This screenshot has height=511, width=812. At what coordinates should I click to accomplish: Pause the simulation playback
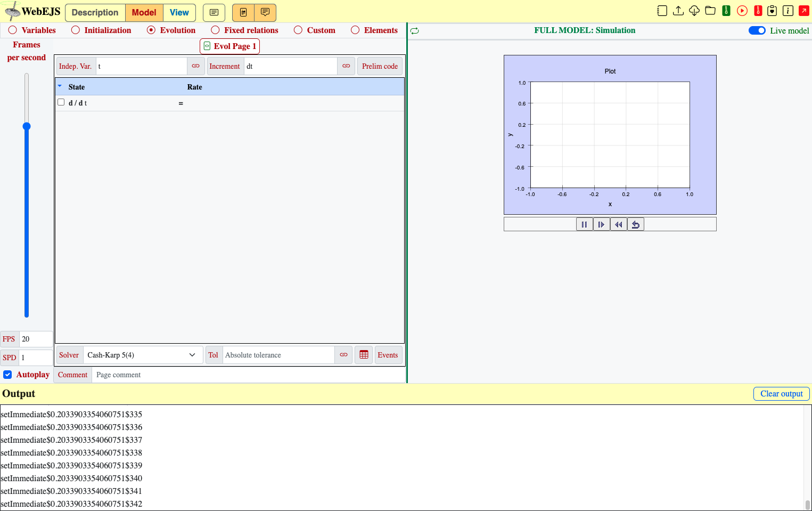(585, 224)
